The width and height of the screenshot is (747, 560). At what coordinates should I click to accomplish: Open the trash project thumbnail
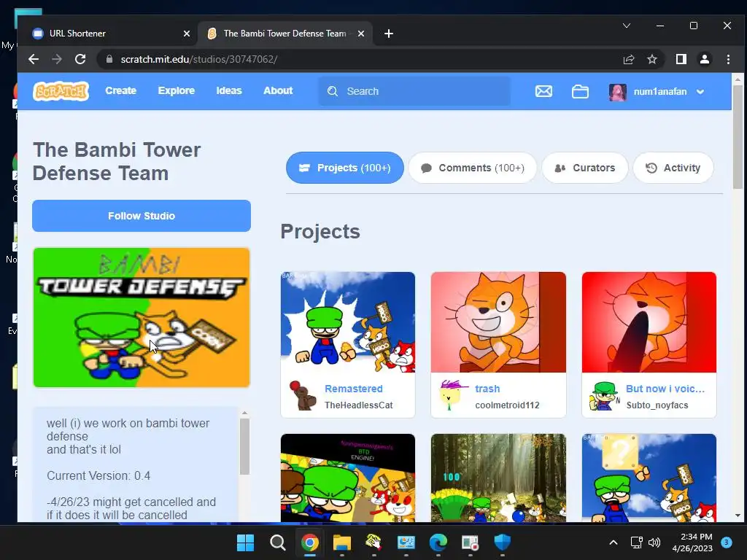(498, 322)
